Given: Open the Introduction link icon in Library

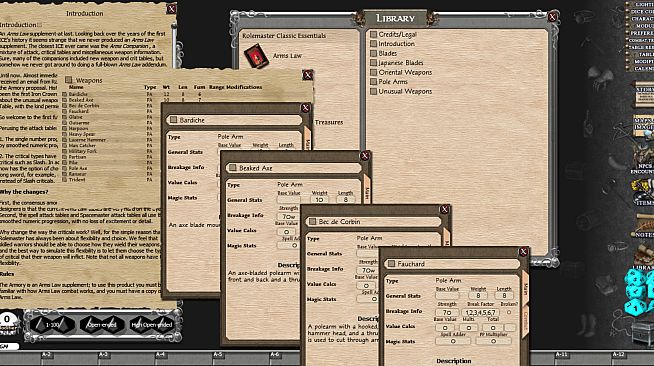Looking at the screenshot, I should coord(374,43).
